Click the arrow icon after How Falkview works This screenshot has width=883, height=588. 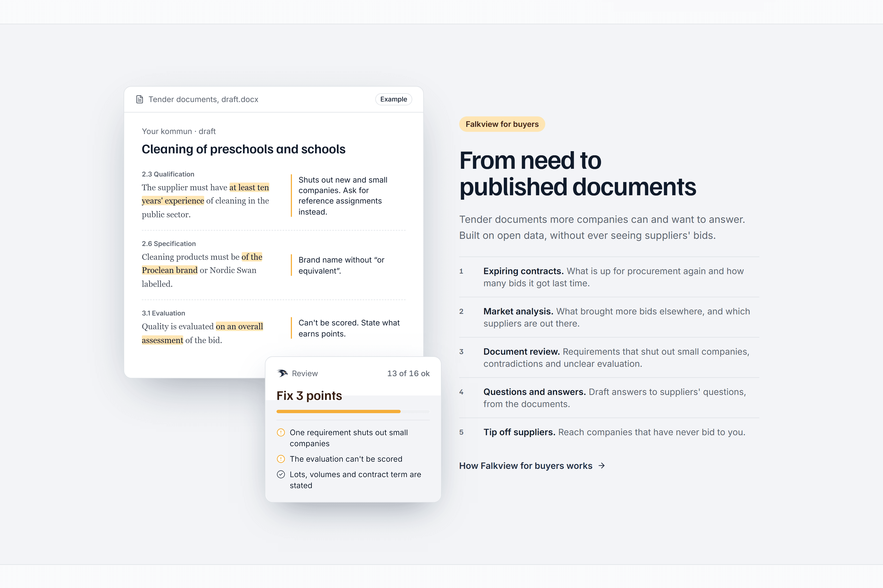(602, 466)
